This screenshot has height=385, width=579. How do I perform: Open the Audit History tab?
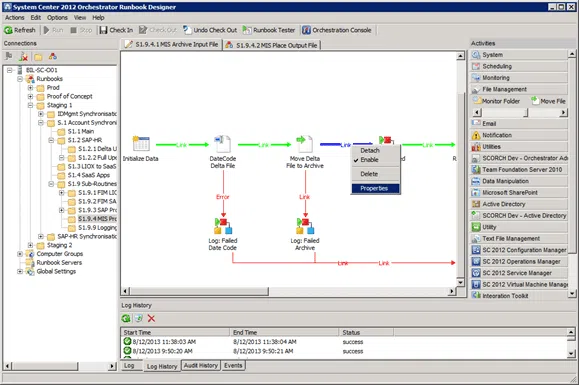(x=201, y=365)
